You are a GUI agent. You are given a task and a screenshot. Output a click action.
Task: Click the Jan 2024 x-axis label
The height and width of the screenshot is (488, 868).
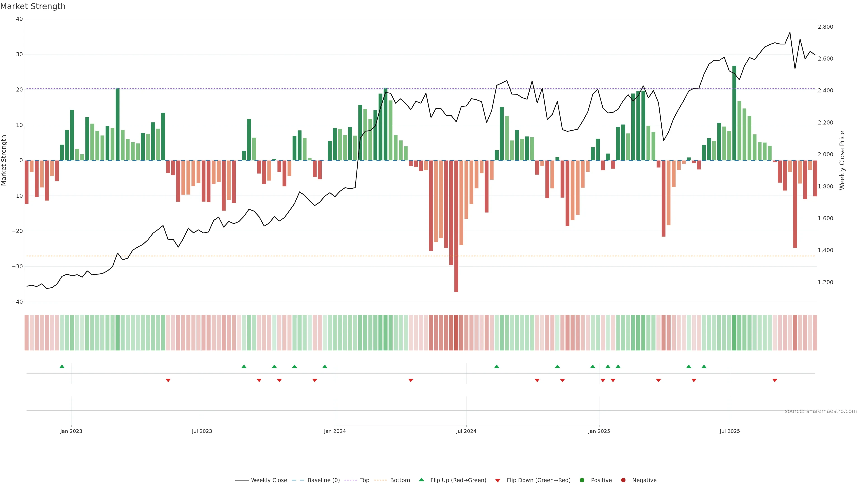335,431
